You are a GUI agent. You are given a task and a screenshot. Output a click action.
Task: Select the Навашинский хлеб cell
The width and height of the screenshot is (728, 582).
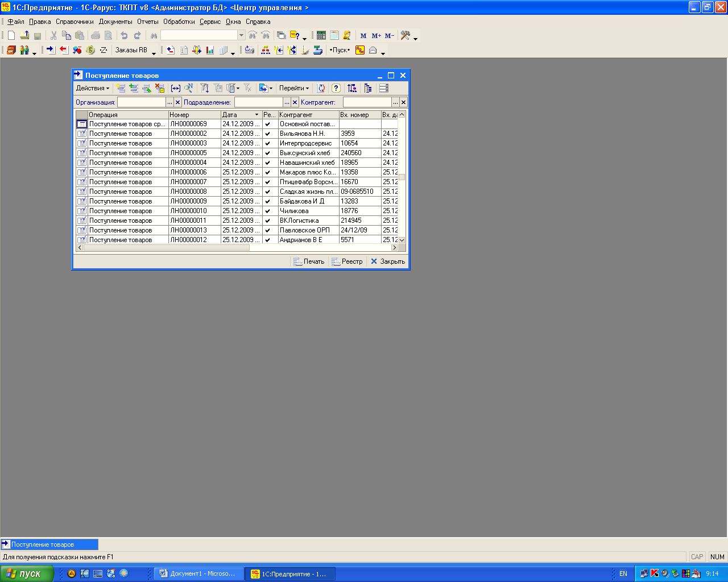(308, 163)
